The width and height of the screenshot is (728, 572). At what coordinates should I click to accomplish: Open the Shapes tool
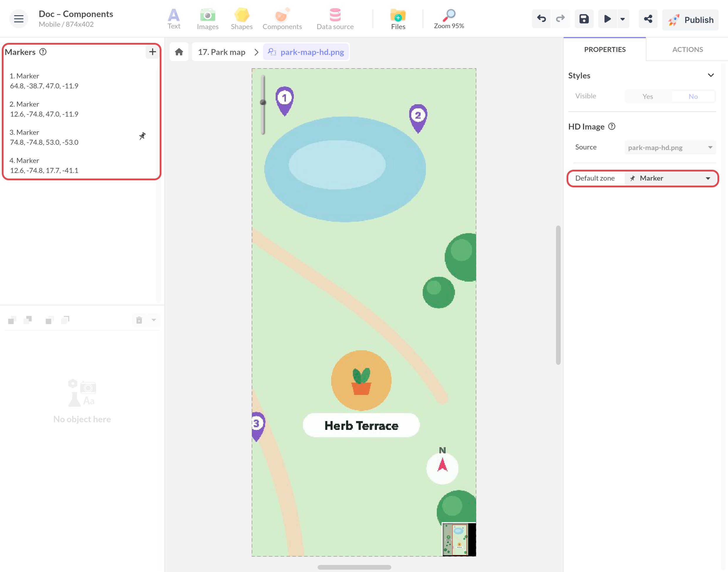coord(241,19)
